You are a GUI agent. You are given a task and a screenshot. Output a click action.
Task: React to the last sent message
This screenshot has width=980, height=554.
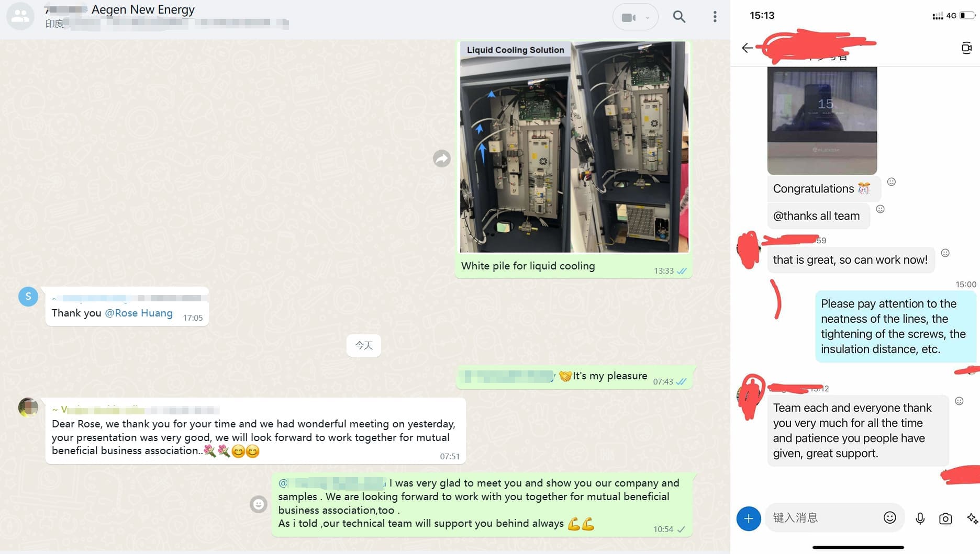tap(258, 504)
